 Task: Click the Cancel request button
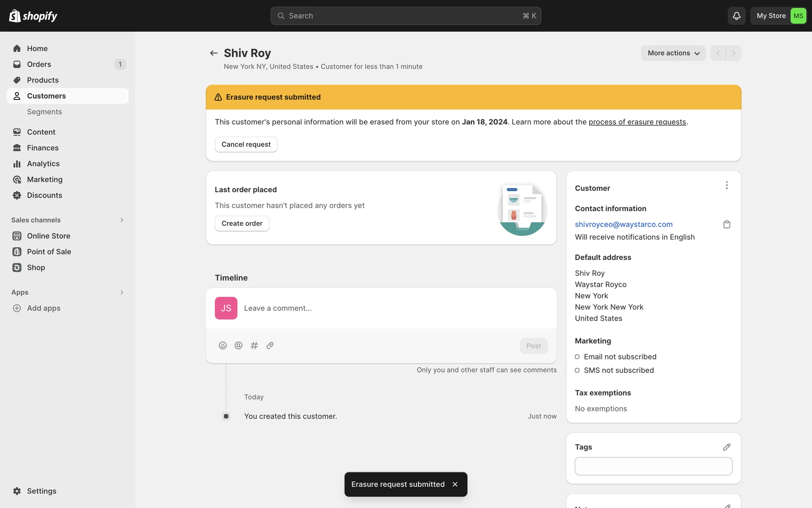pos(246,144)
